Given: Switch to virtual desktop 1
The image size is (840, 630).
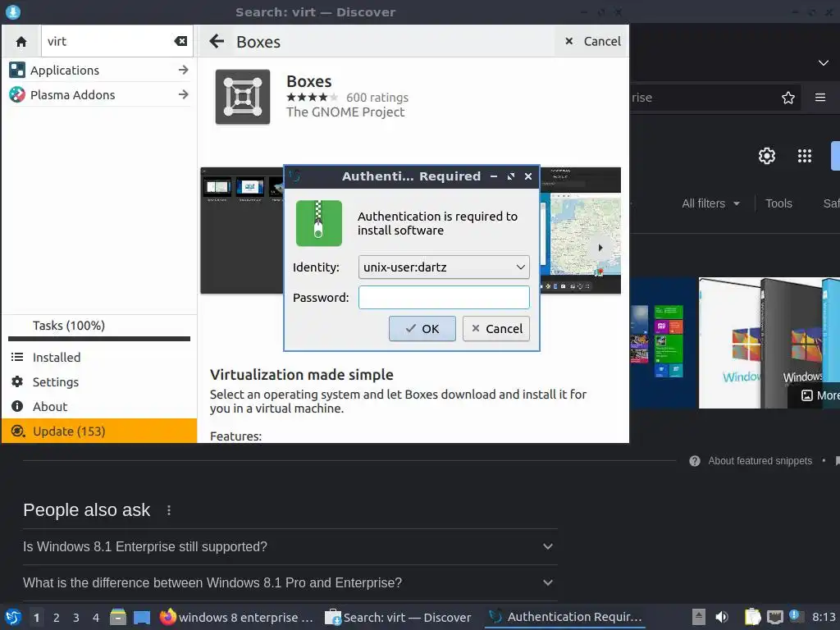Looking at the screenshot, I should coord(36,618).
